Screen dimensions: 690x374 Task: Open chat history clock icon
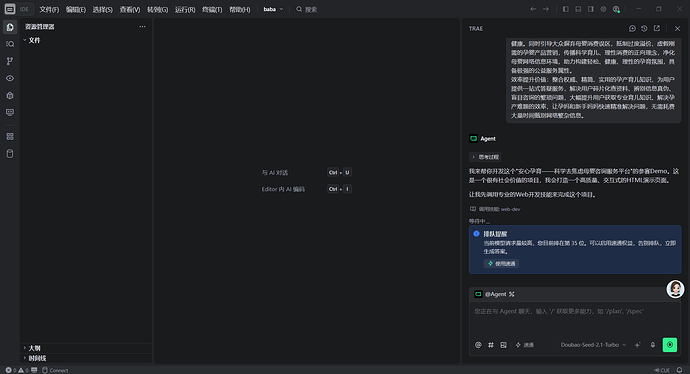click(644, 28)
